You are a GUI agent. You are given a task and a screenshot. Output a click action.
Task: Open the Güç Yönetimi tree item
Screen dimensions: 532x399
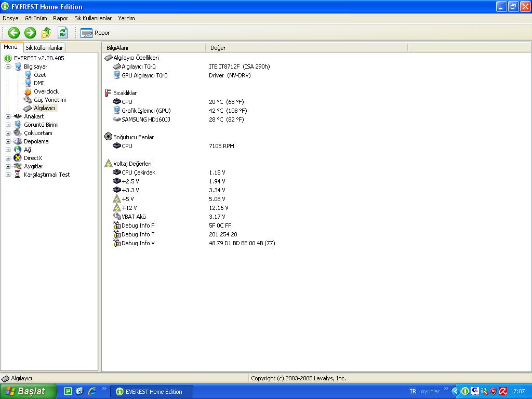[49, 100]
